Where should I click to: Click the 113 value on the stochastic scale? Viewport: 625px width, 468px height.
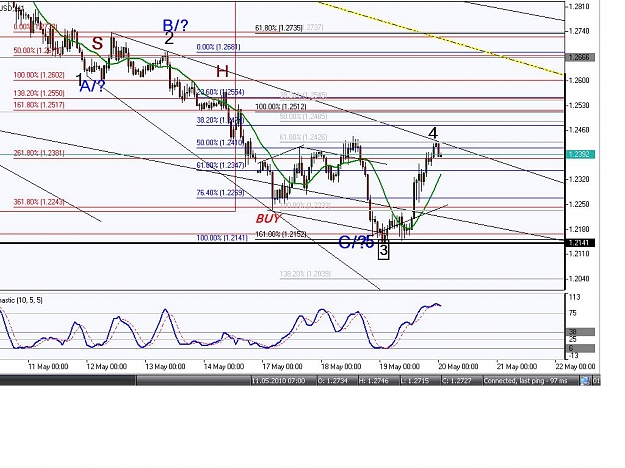(x=575, y=297)
